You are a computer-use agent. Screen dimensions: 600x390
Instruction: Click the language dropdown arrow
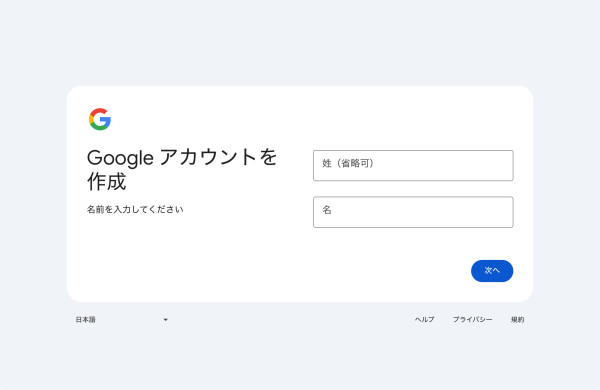(x=165, y=320)
